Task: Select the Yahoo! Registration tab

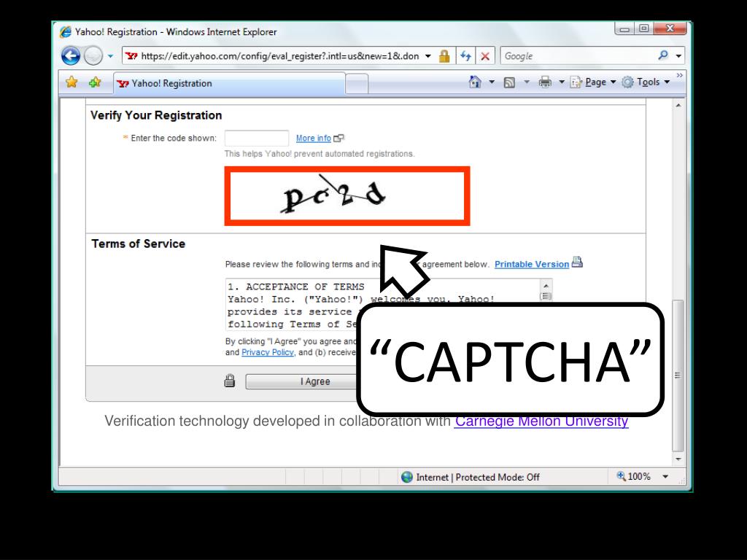Action: pyautogui.click(x=229, y=83)
